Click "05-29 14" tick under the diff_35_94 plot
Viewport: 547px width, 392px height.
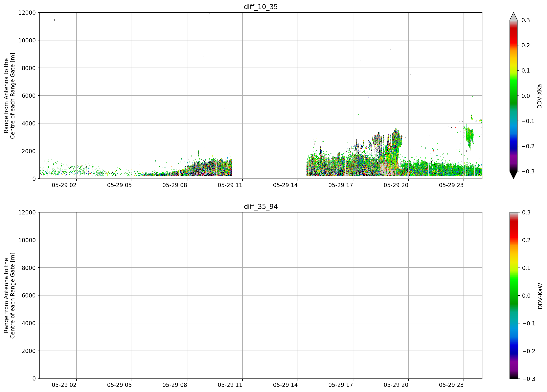[285, 385]
